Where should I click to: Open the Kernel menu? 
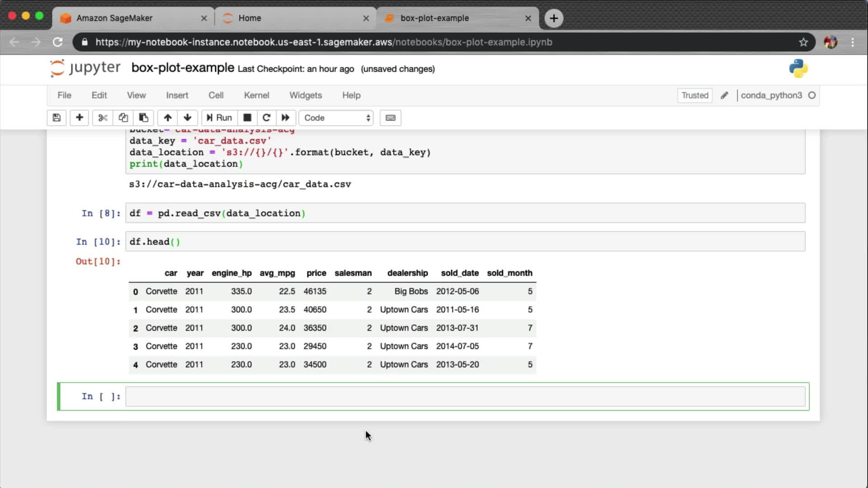coord(256,95)
